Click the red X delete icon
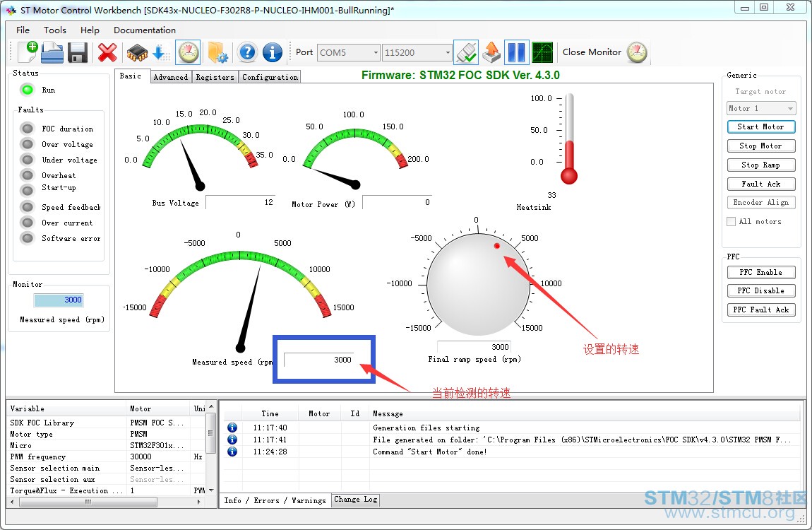Viewport: 812px width, 530px height. tap(107, 52)
